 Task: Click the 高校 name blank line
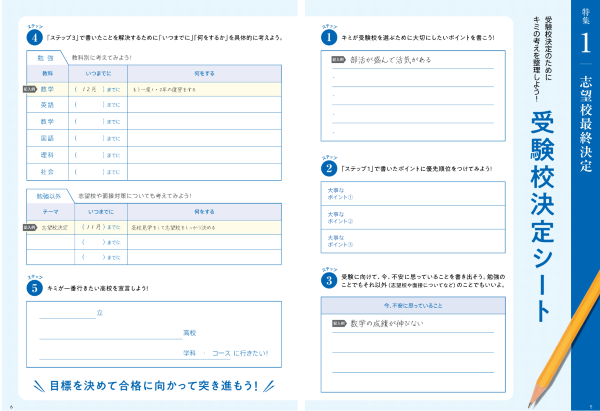click(110, 333)
